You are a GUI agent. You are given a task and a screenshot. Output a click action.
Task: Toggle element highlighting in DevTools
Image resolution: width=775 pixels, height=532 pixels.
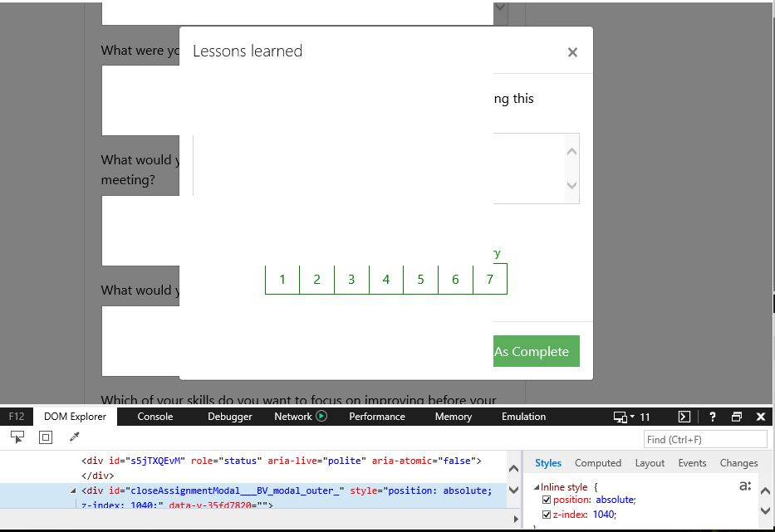point(45,436)
